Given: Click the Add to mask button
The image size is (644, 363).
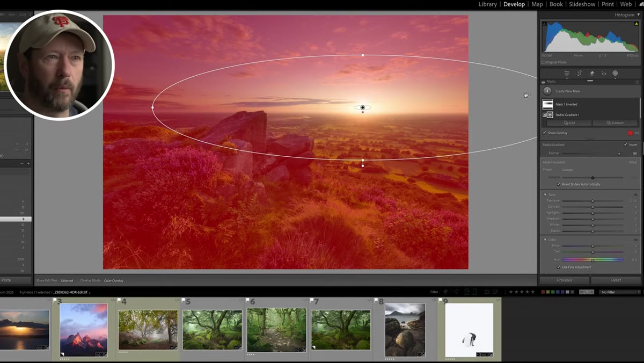Looking at the screenshot, I should click(x=569, y=123).
